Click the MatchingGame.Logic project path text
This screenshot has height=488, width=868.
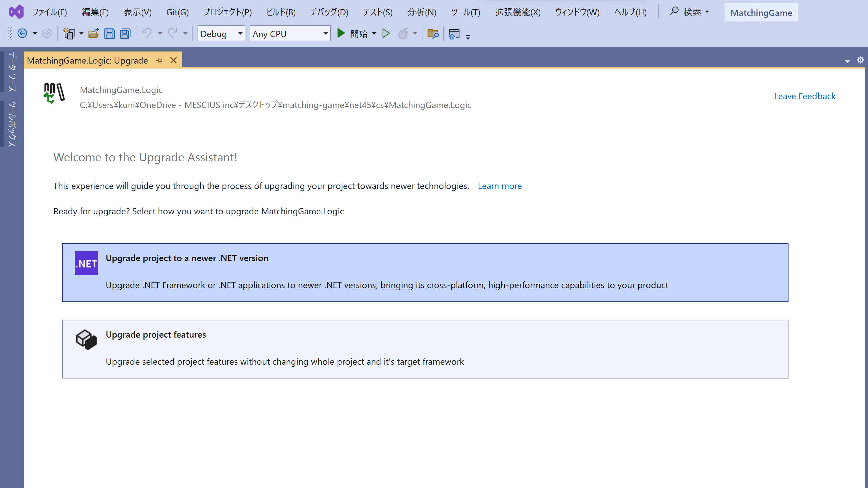275,105
